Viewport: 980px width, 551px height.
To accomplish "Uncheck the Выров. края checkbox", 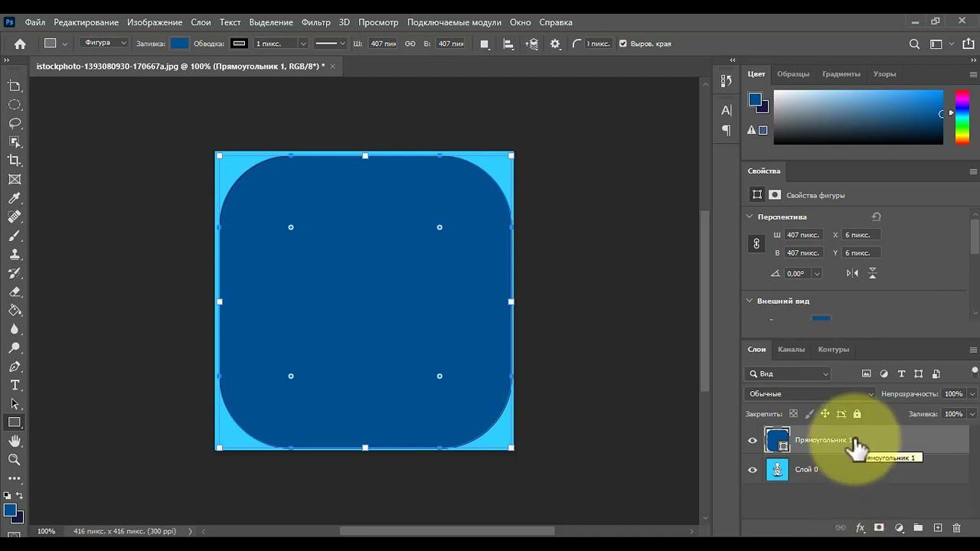I will [x=622, y=44].
